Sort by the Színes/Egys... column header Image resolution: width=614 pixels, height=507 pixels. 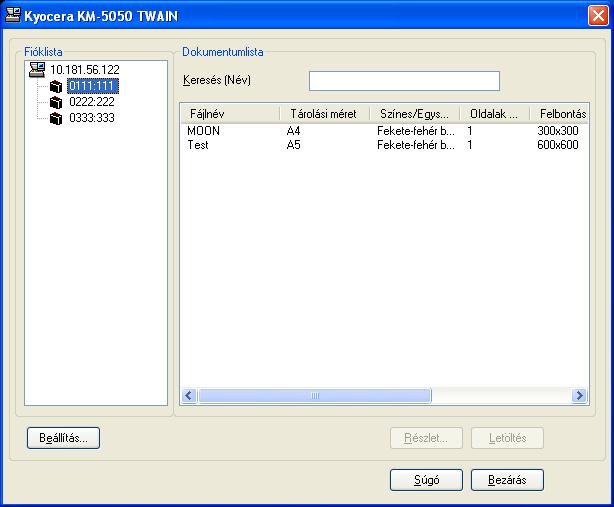point(415,114)
